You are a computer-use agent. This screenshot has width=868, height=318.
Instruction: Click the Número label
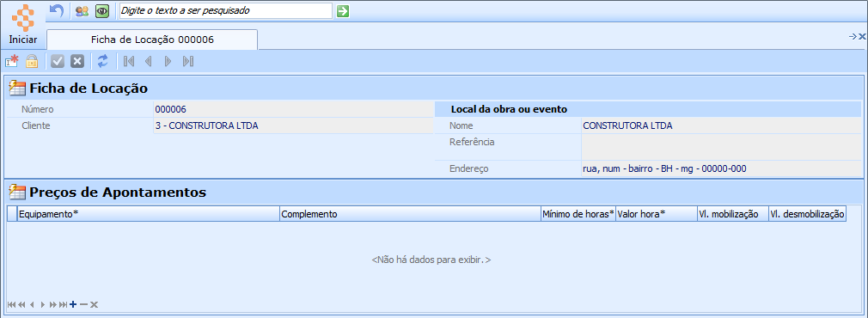coord(38,109)
